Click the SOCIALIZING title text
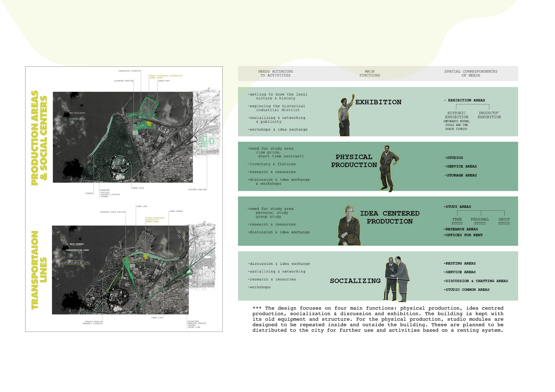The width and height of the screenshot is (555, 392). pos(355,281)
